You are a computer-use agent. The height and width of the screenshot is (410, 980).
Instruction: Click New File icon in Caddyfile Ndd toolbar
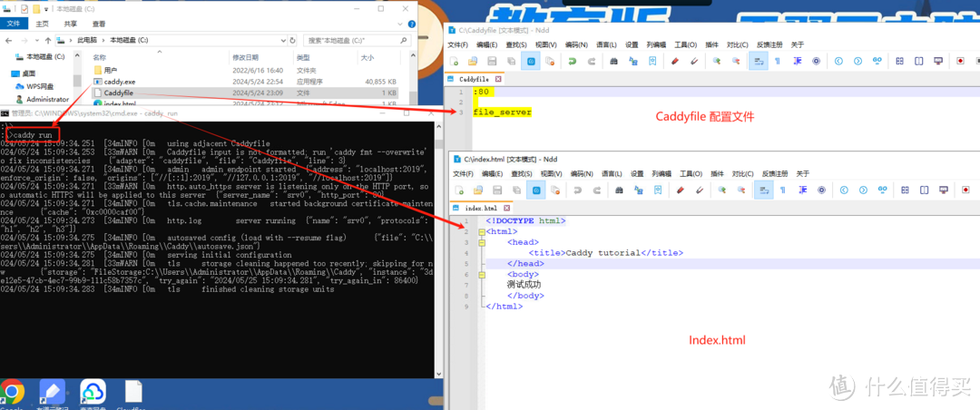(455, 62)
